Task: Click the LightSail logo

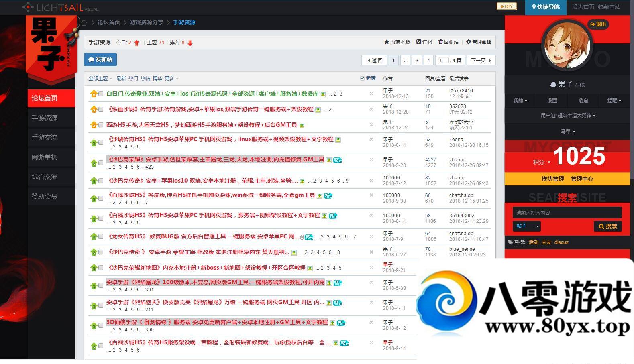Action: (60, 7)
